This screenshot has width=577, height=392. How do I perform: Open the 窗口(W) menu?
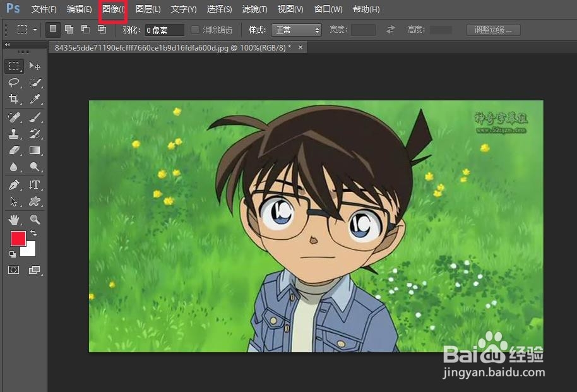(328, 9)
